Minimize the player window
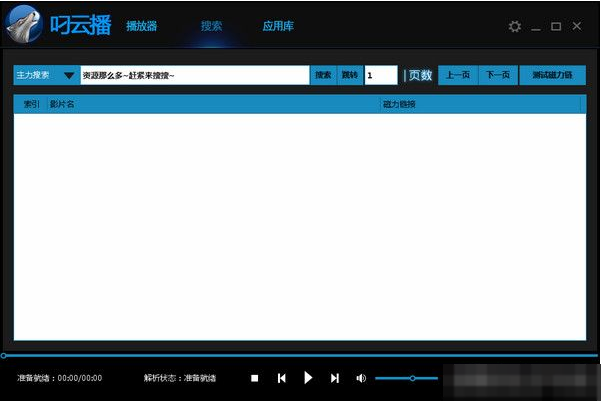This screenshot has width=601, height=401. point(537,26)
